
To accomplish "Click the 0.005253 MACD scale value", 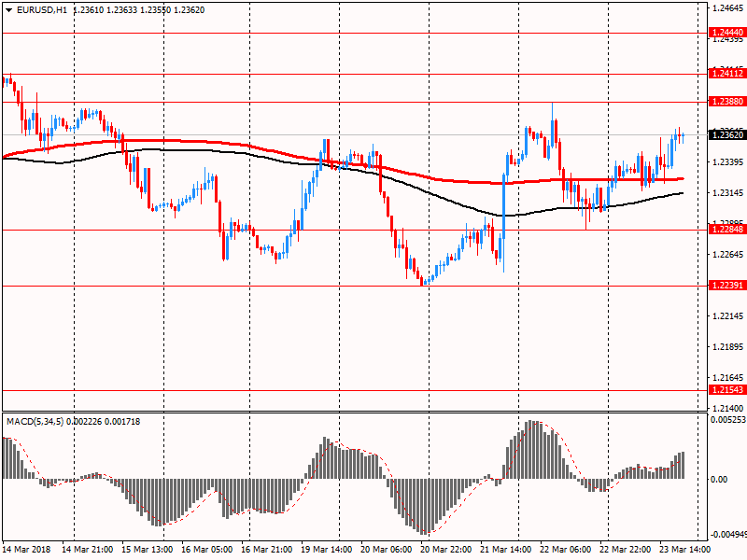I will (x=726, y=421).
